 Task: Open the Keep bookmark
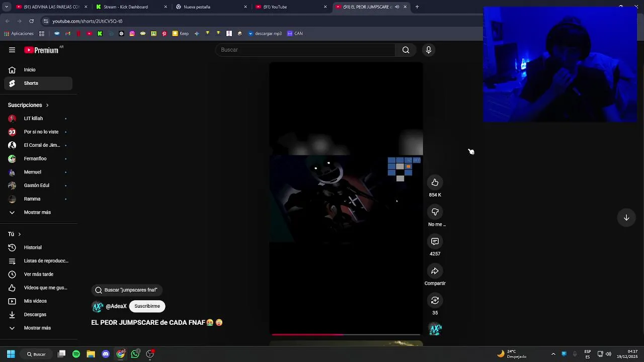click(181, 34)
